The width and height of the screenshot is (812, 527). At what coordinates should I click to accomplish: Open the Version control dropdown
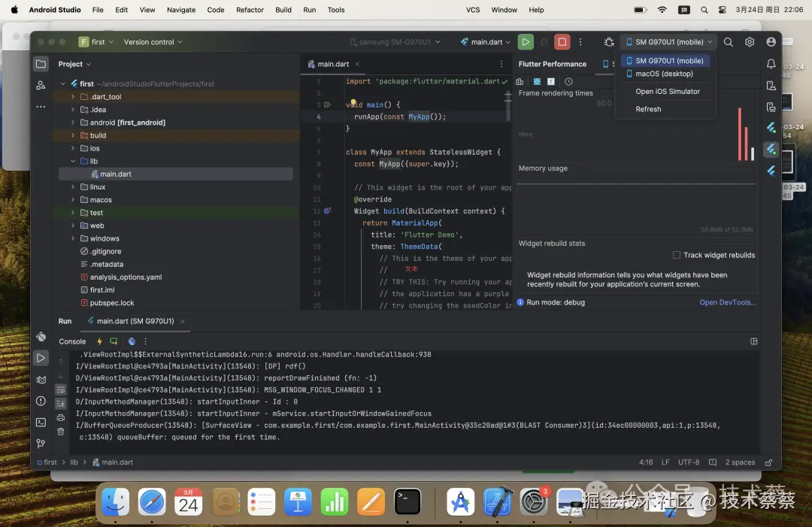tap(153, 42)
